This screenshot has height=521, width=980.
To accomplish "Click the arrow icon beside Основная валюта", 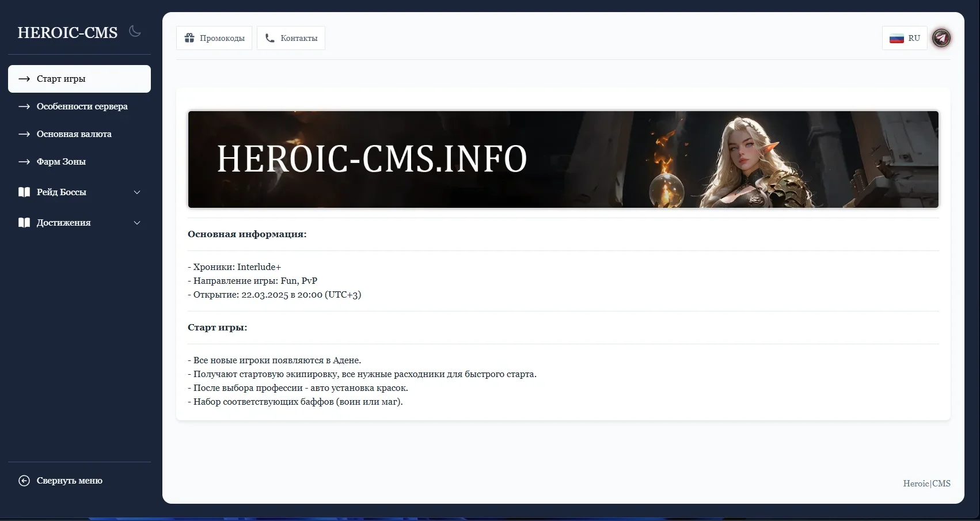I will click(24, 134).
